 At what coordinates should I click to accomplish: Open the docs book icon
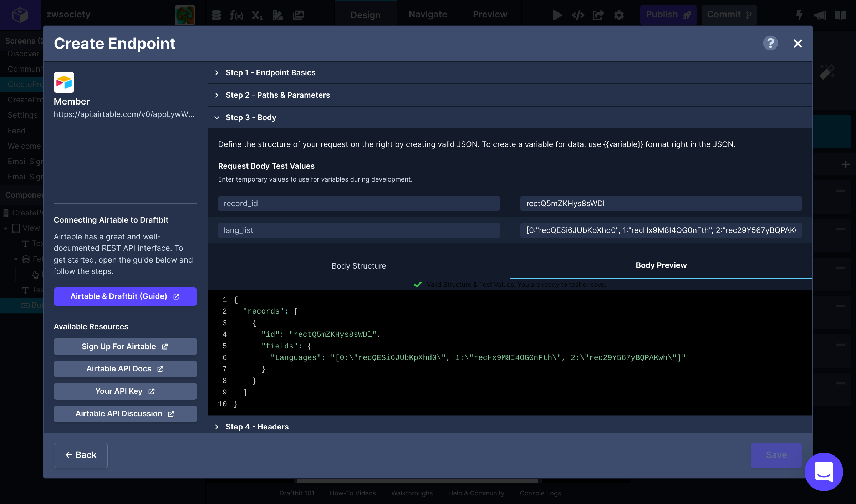tap(841, 15)
